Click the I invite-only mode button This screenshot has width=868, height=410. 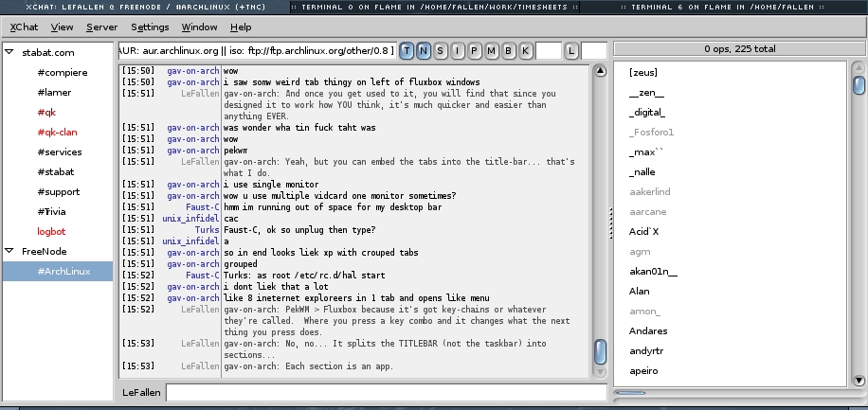click(458, 49)
